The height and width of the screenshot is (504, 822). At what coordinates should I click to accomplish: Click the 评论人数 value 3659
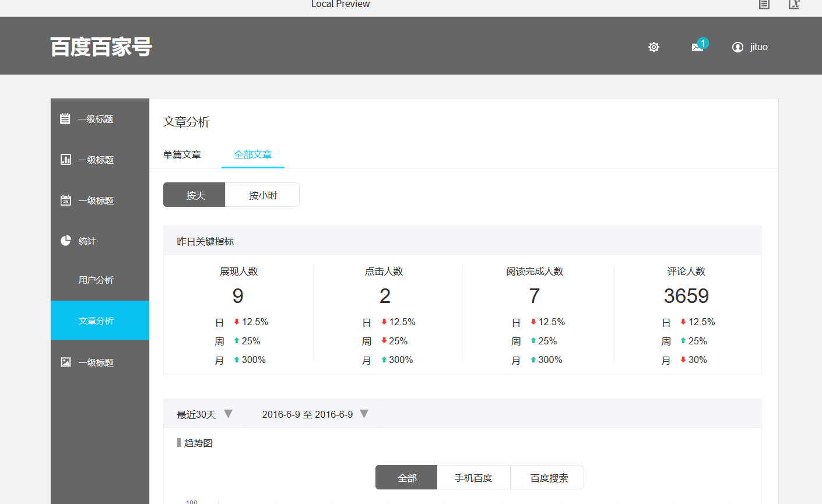click(686, 296)
